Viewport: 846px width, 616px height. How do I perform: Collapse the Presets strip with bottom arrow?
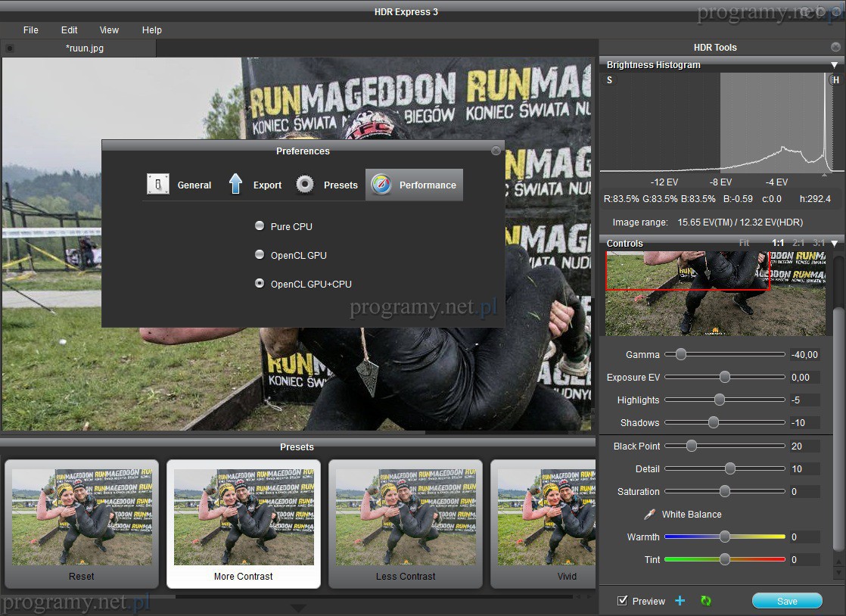298,608
